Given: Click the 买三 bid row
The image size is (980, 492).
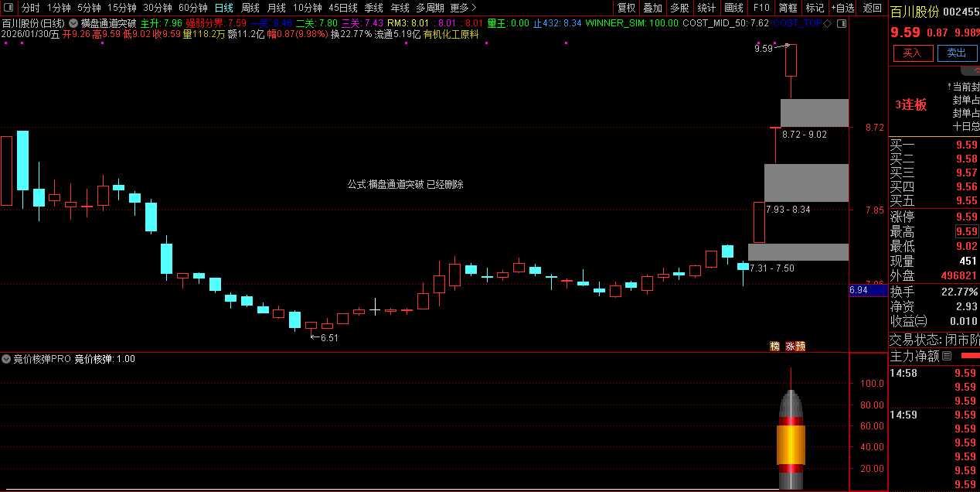Looking at the screenshot, I should coord(934,173).
